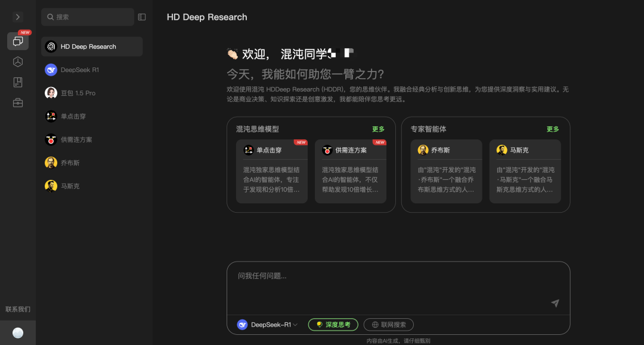The height and width of the screenshot is (345, 644).
Task: Click the 乔布斯 card portrait icon
Action: (423, 150)
